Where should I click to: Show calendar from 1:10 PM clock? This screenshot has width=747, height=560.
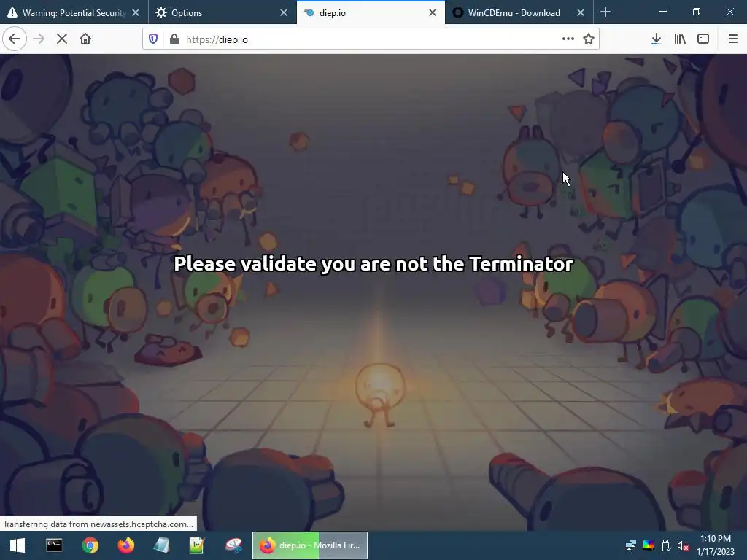716,545
